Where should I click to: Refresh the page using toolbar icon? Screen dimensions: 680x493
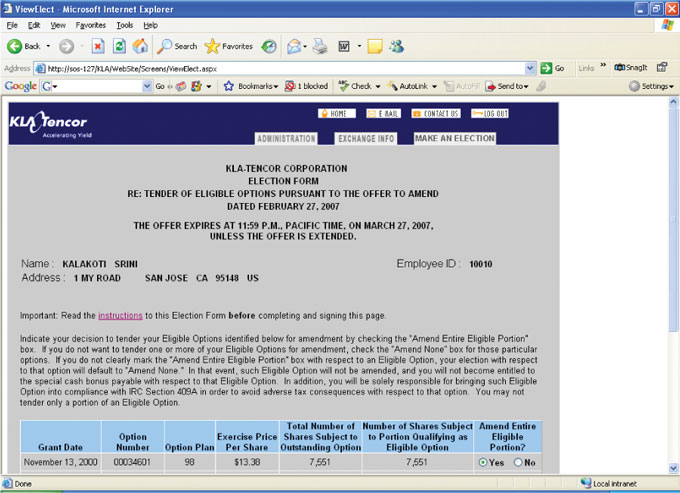coord(119,46)
